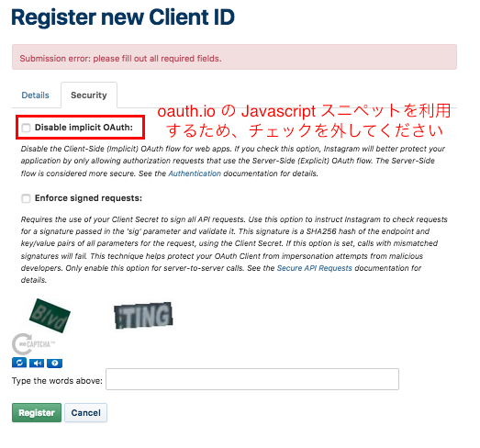Click the Blvd captcha image
Image resolution: width=480 pixels, height=448 pixels.
[x=50, y=316]
